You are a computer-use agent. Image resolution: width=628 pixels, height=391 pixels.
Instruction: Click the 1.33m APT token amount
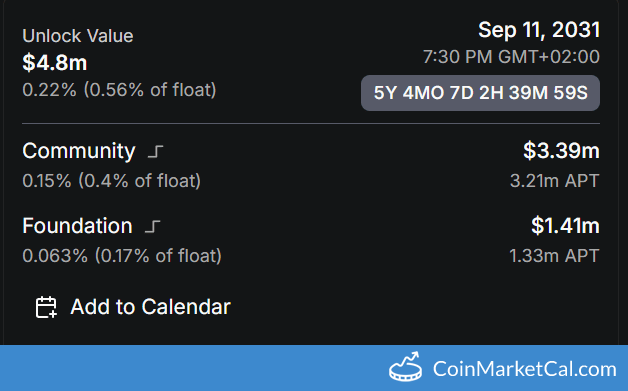(x=554, y=256)
